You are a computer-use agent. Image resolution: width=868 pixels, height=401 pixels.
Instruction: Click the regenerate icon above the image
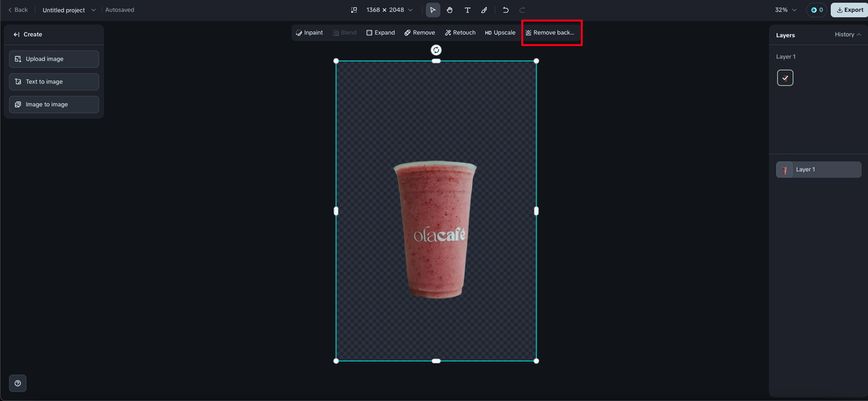pyautogui.click(x=436, y=50)
